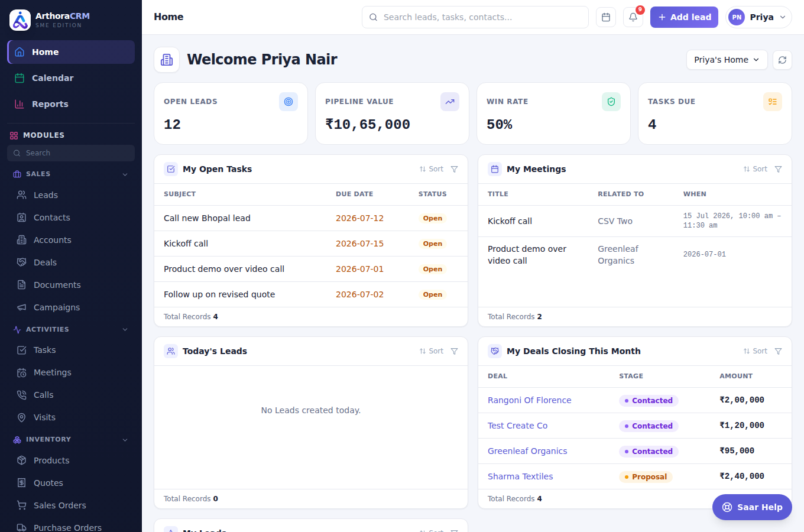Click the modules search box
804x532 pixels.
[71, 153]
